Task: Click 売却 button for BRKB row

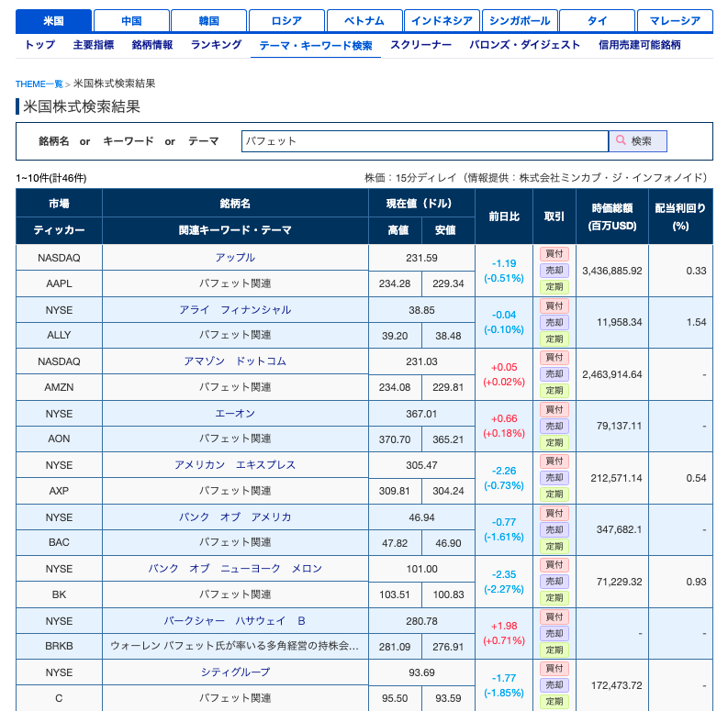Action: tap(554, 633)
